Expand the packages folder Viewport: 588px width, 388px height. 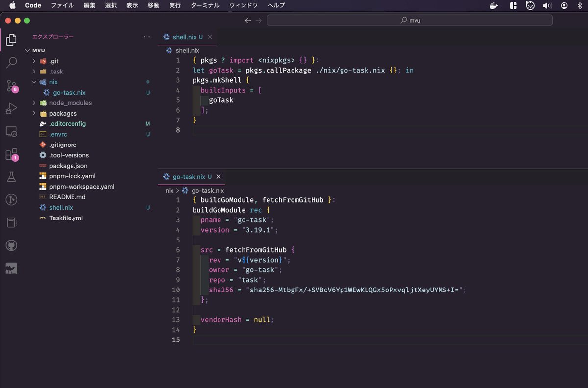(34, 113)
